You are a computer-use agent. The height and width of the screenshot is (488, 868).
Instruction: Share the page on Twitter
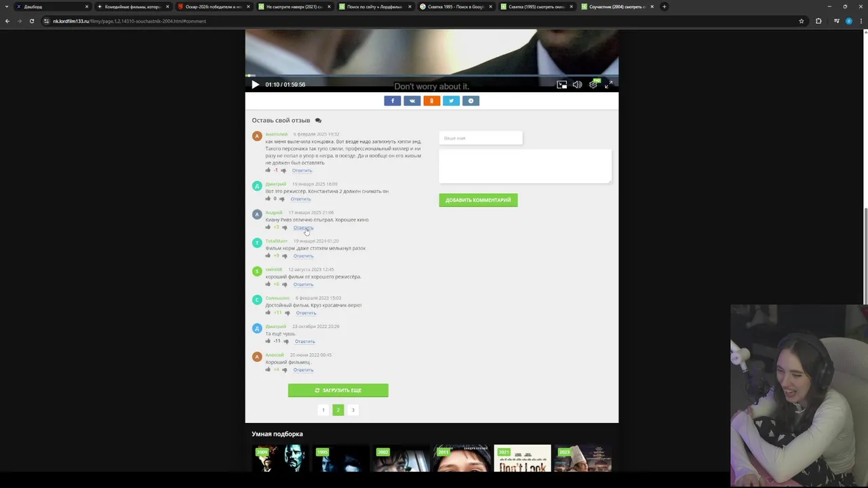pos(451,101)
